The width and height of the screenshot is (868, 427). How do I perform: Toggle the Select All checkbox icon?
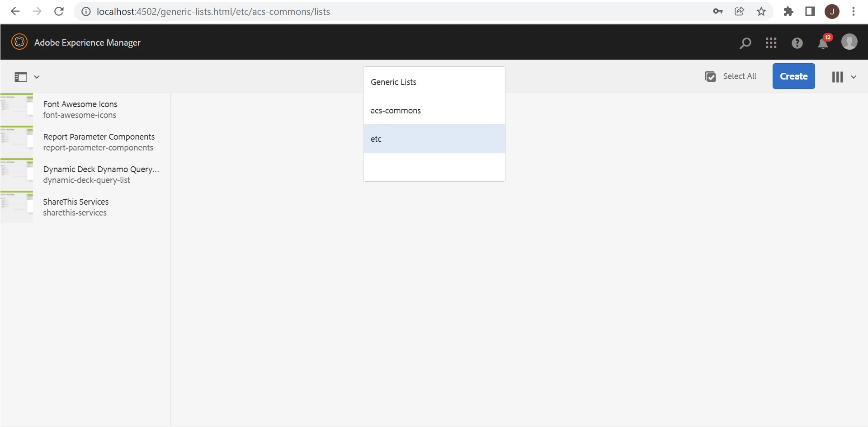710,76
